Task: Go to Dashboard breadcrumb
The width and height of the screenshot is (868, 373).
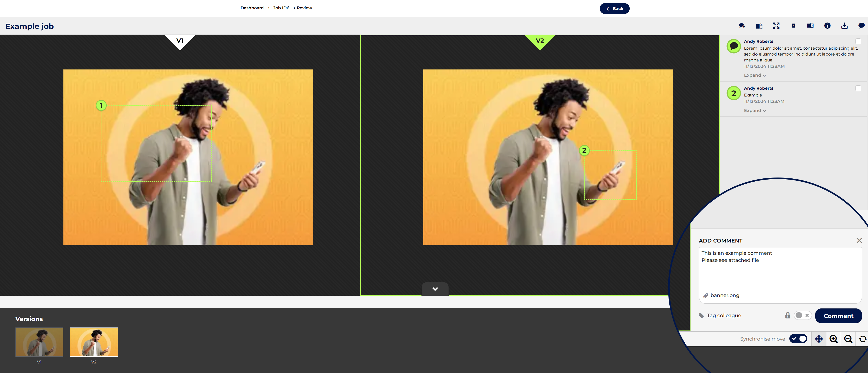Action: [252, 8]
